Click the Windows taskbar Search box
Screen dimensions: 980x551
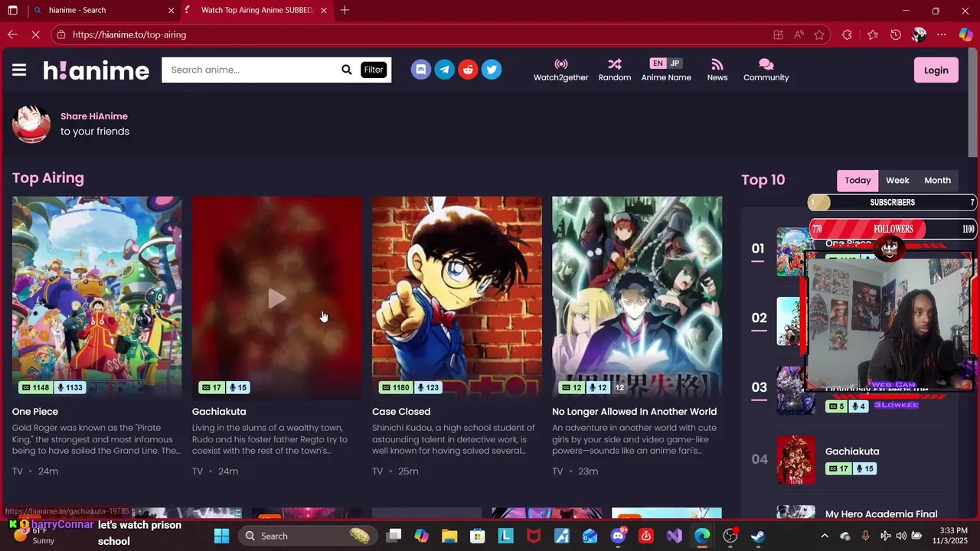[x=308, y=536]
